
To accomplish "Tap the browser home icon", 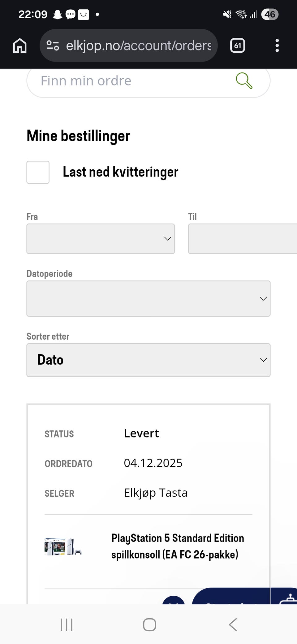I will (20, 46).
